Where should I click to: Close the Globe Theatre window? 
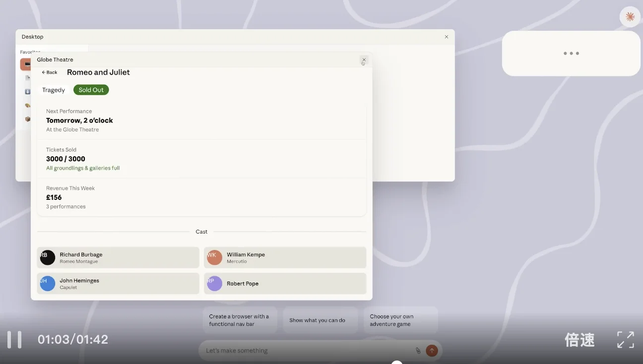tap(364, 60)
